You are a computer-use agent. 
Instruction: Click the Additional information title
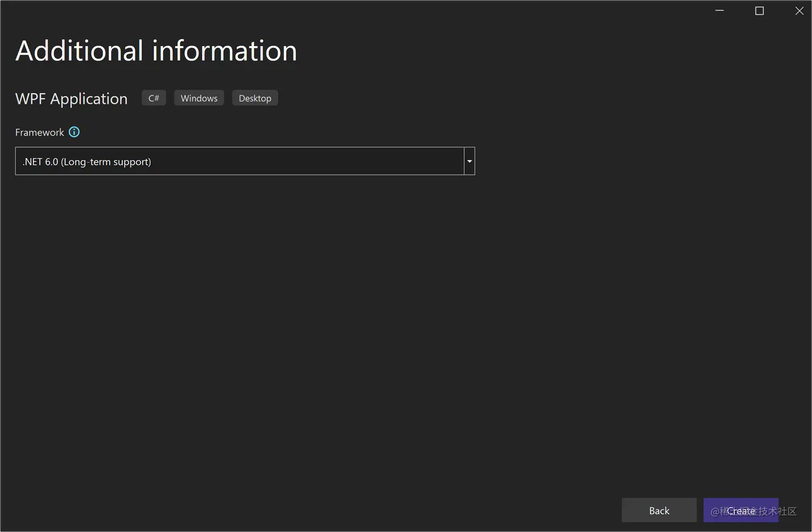(x=156, y=50)
